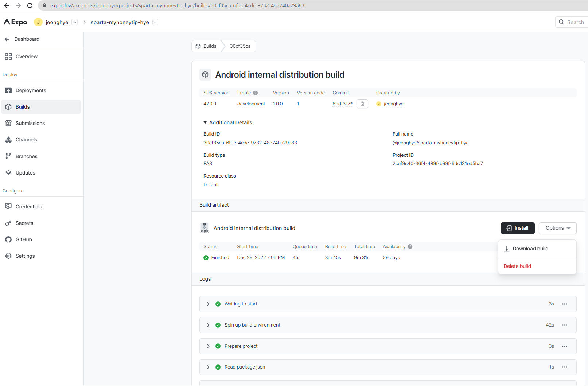Click the Channels sidebar icon
The width and height of the screenshot is (588, 386).
coord(8,140)
